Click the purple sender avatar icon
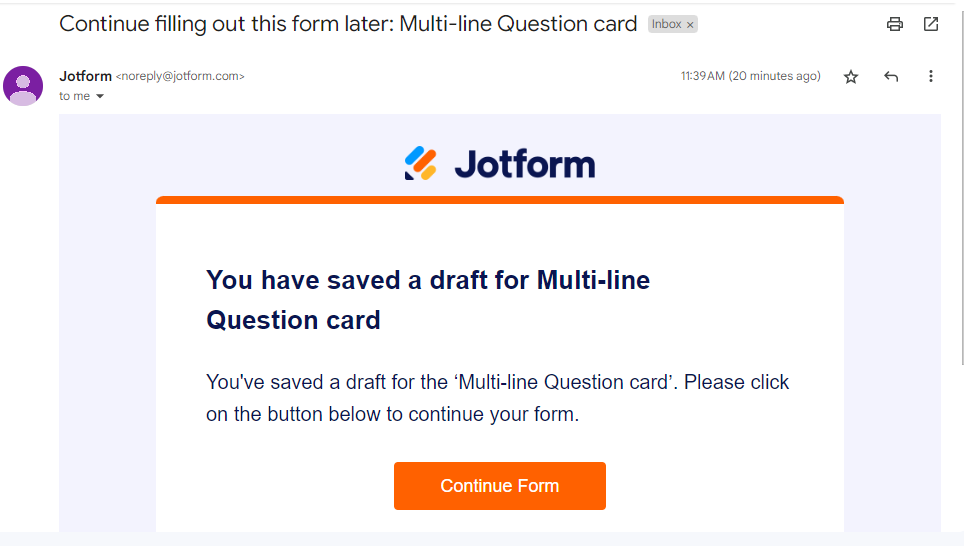Viewport: 964px width, 546px height. pos(23,86)
